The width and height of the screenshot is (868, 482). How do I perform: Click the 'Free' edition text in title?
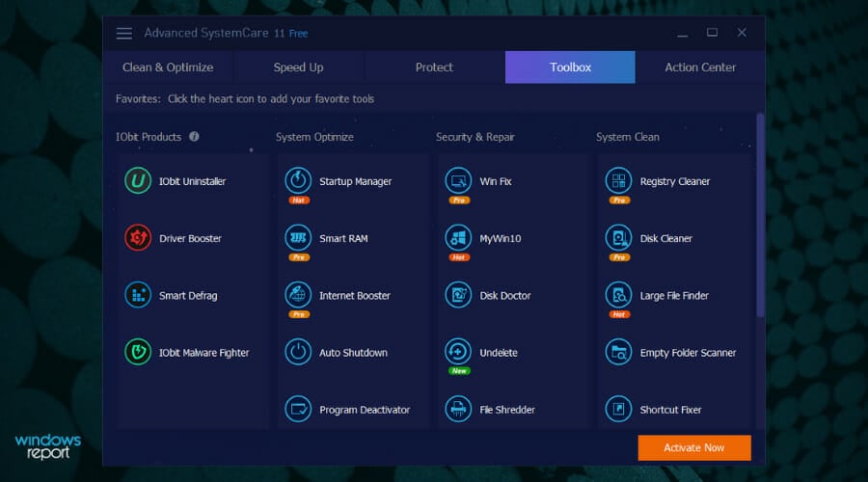(298, 34)
